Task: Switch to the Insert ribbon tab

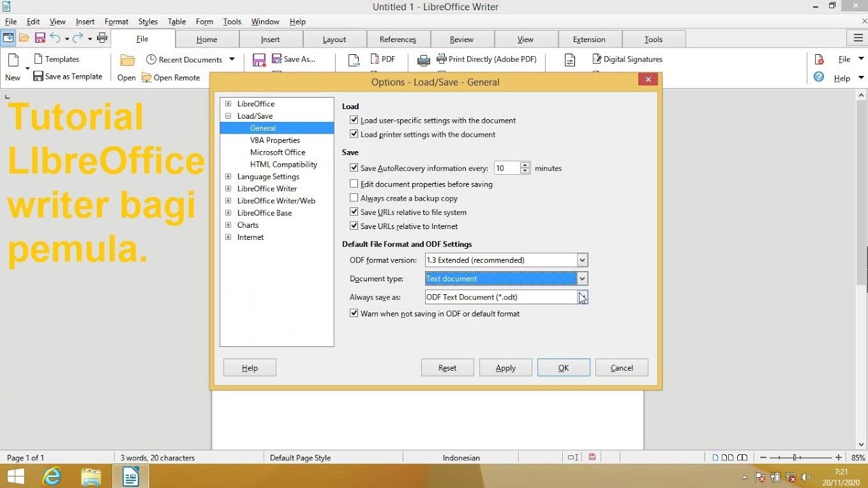Action: [271, 39]
